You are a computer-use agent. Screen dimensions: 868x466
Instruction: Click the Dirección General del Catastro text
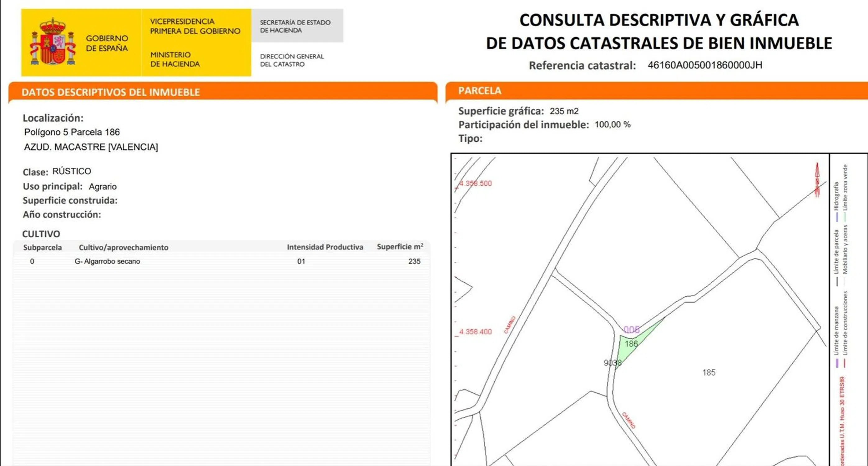click(x=292, y=60)
